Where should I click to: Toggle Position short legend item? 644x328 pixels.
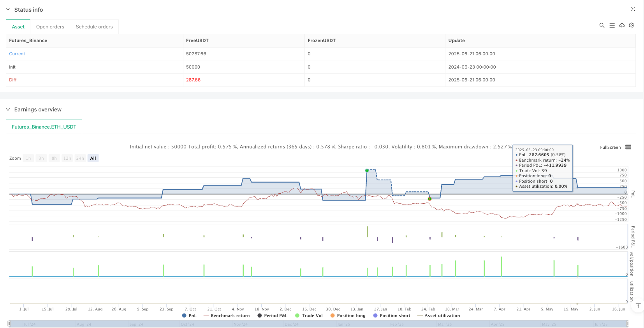pyautogui.click(x=391, y=316)
